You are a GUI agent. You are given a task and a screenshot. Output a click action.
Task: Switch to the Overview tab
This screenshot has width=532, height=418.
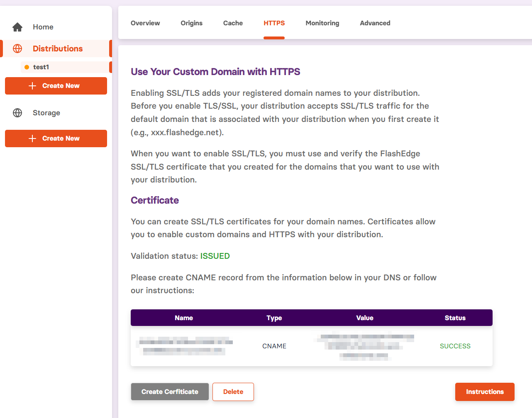pos(145,23)
